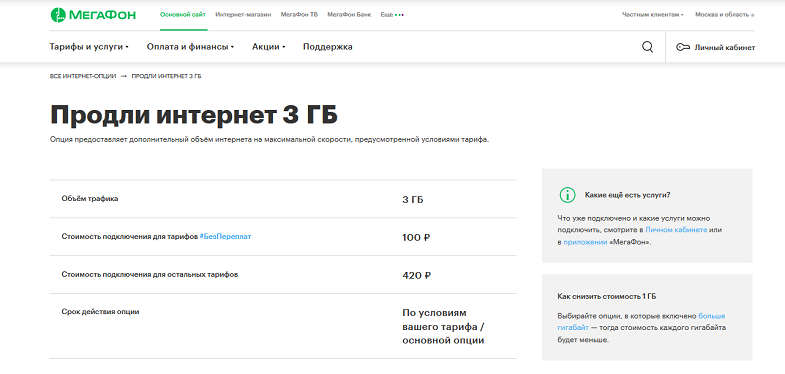
Task: Click the Срок действия опции label
Action: (x=101, y=311)
